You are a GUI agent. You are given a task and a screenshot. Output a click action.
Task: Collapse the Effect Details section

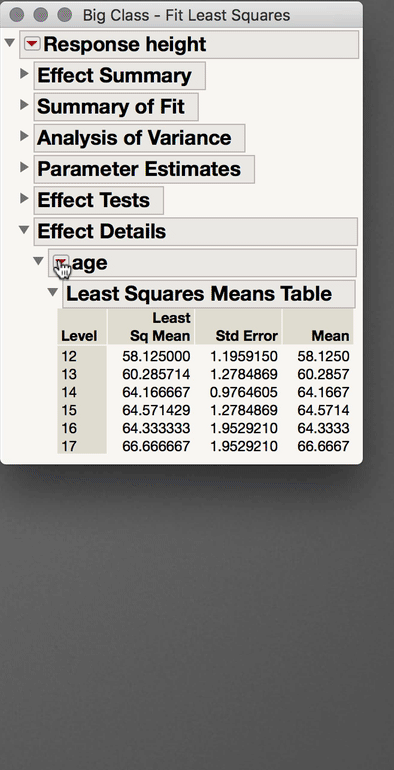(x=24, y=230)
